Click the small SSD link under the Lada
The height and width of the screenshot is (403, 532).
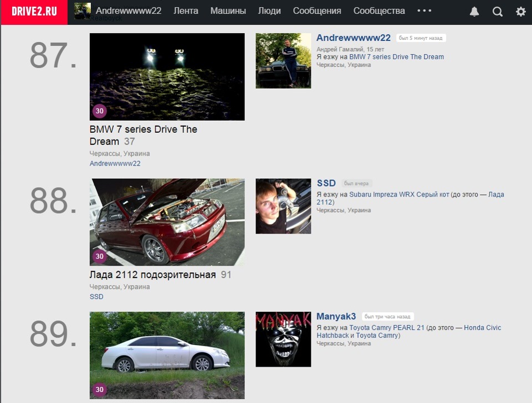click(x=96, y=297)
